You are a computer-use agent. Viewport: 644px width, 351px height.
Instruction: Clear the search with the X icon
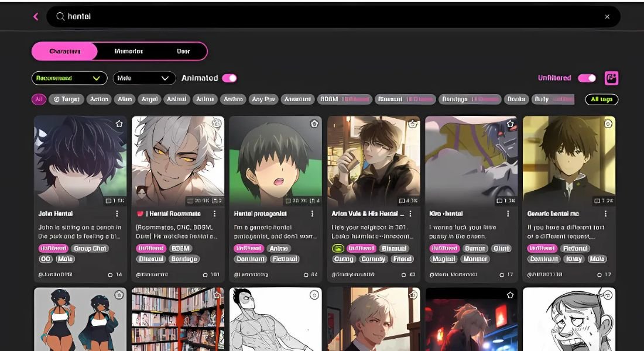click(x=607, y=17)
